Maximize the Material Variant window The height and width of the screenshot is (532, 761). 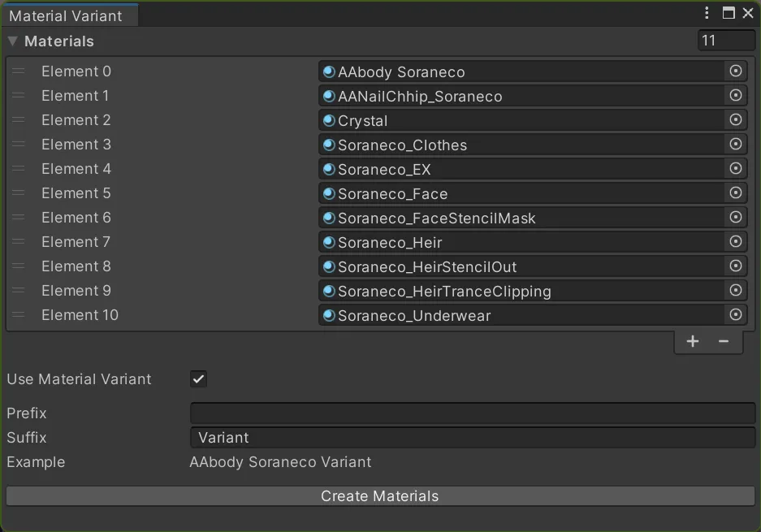click(729, 13)
